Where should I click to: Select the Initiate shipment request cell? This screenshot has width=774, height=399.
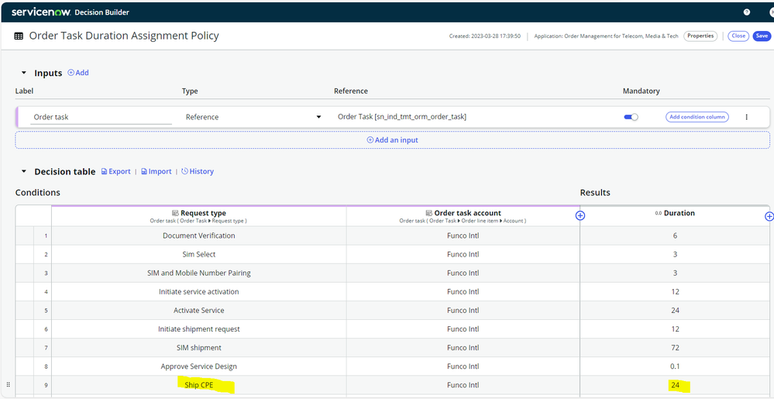[x=198, y=329]
